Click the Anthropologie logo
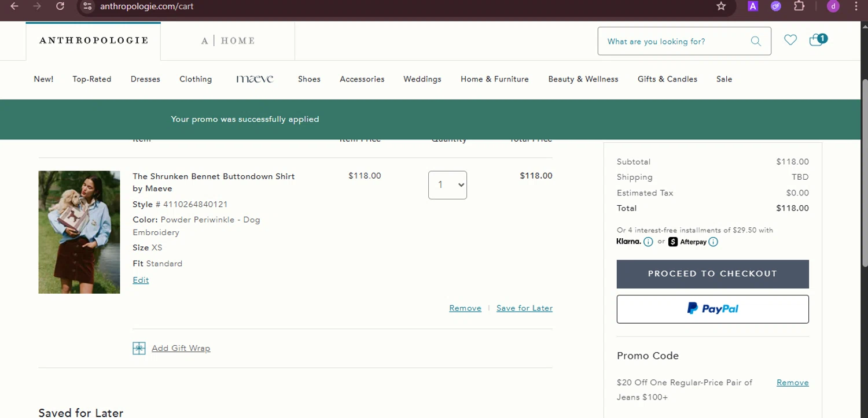 click(94, 40)
